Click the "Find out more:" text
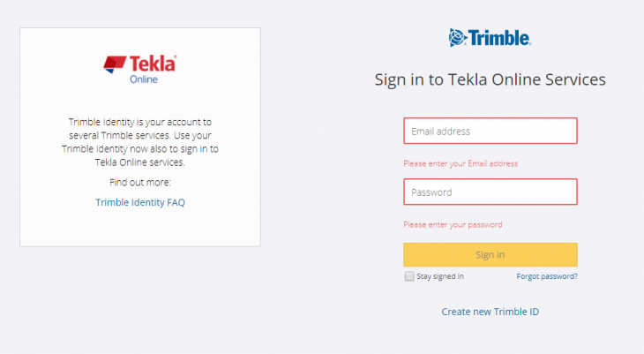 click(140, 183)
